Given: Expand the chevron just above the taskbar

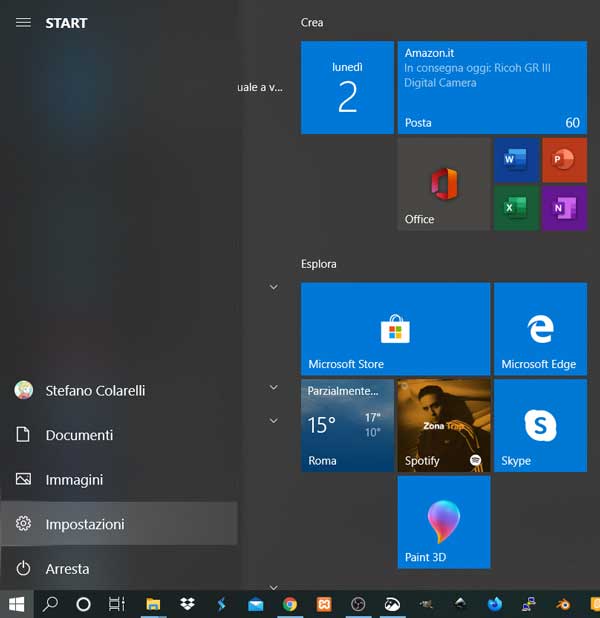Looking at the screenshot, I should 274,587.
